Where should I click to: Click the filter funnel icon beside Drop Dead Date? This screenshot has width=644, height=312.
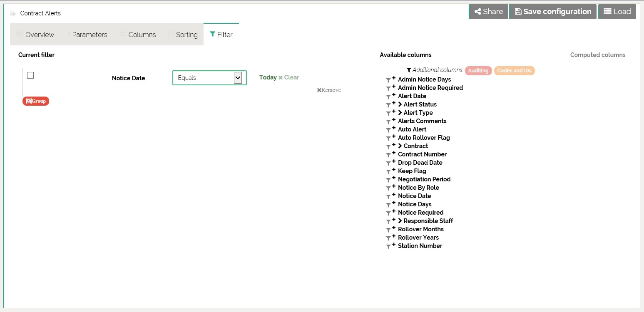[388, 163]
